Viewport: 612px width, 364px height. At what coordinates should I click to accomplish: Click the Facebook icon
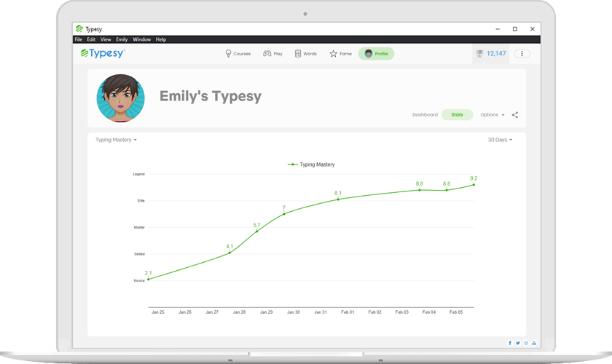click(x=510, y=343)
